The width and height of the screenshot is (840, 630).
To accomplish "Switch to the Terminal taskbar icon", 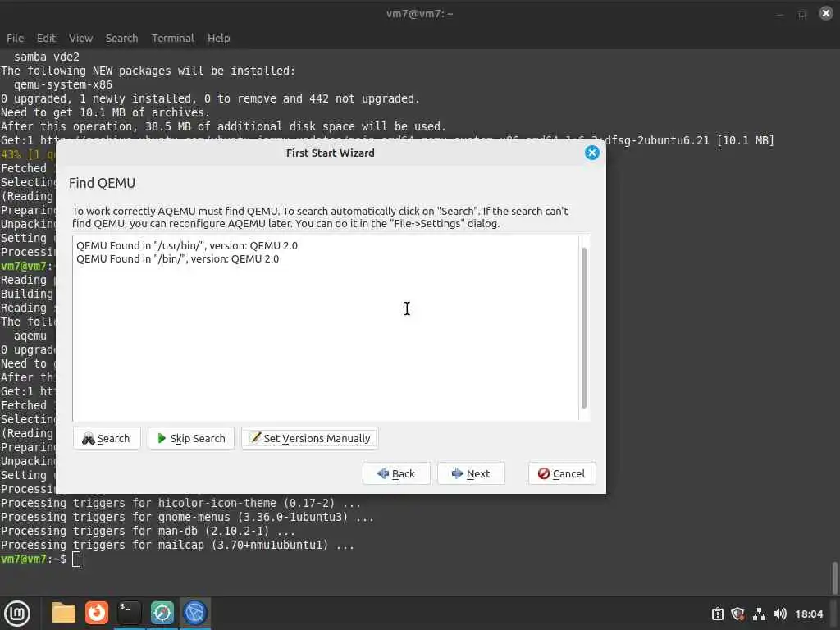I will (129, 613).
